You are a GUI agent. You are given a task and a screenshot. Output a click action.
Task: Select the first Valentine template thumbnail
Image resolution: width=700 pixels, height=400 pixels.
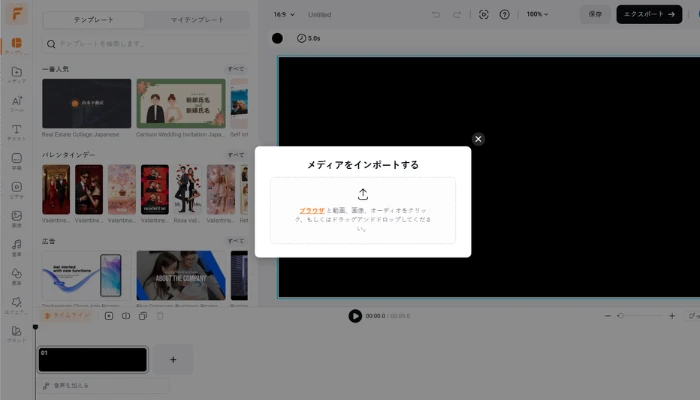56,189
